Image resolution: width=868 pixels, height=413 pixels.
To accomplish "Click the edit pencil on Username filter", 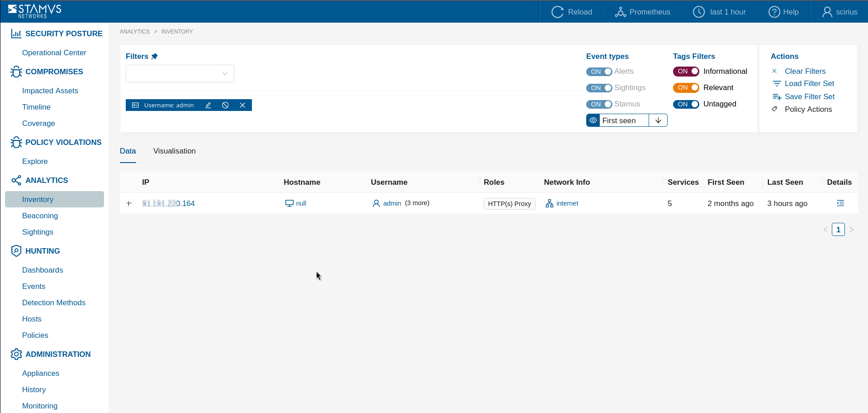I will click(x=208, y=105).
